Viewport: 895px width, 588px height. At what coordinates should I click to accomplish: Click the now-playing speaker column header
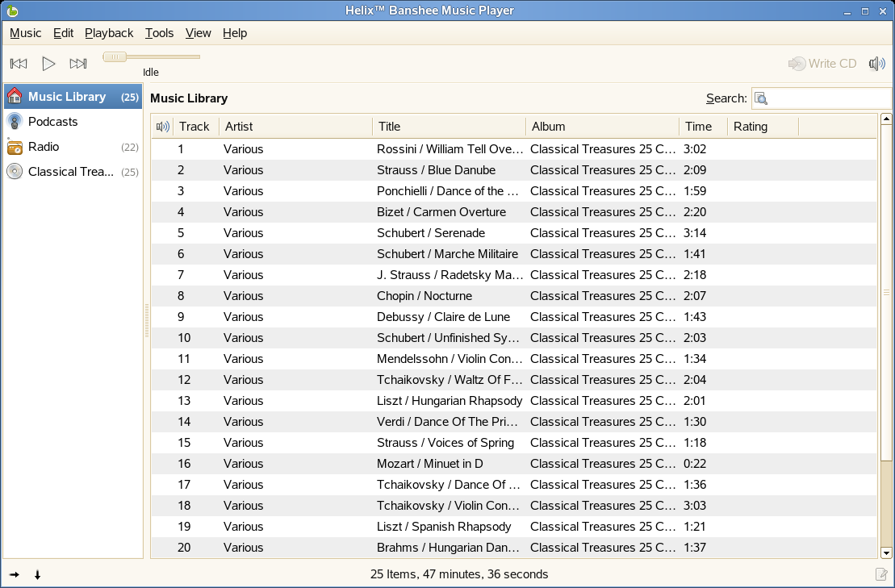(x=163, y=127)
